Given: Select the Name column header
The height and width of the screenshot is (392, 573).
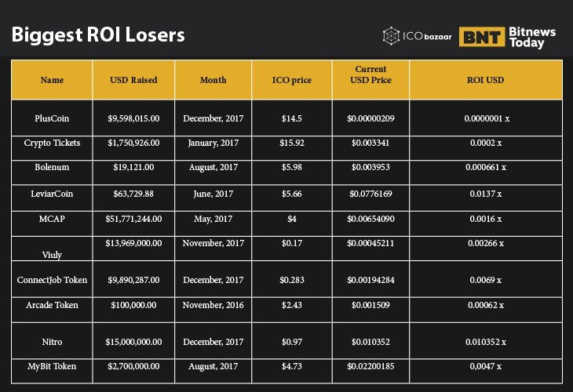Looking at the screenshot, I should pyautogui.click(x=52, y=80).
